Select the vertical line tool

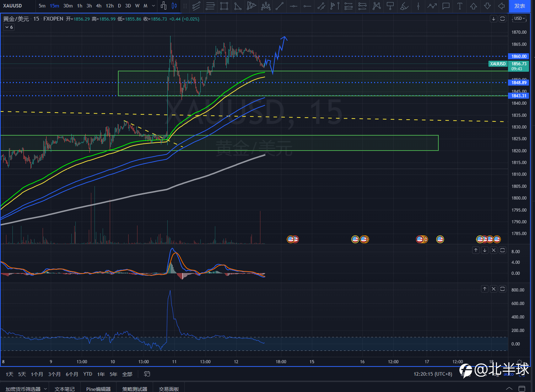[x=418, y=6]
